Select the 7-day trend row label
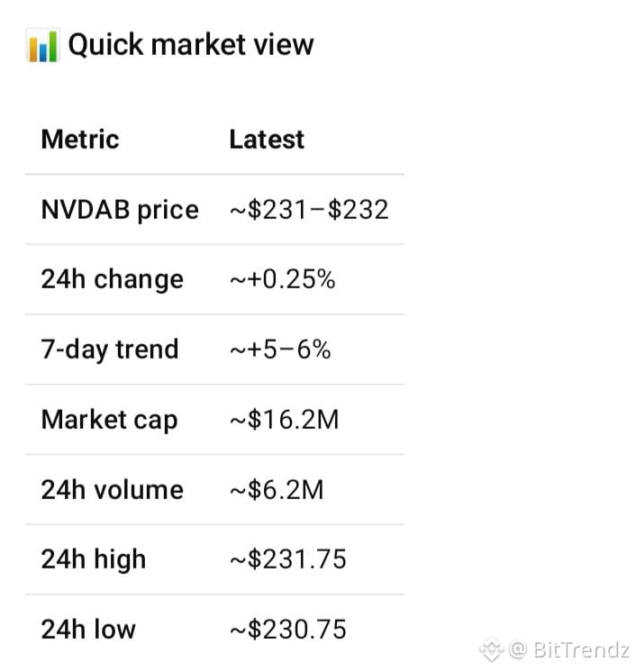This screenshot has width=636, height=672. coord(110,350)
